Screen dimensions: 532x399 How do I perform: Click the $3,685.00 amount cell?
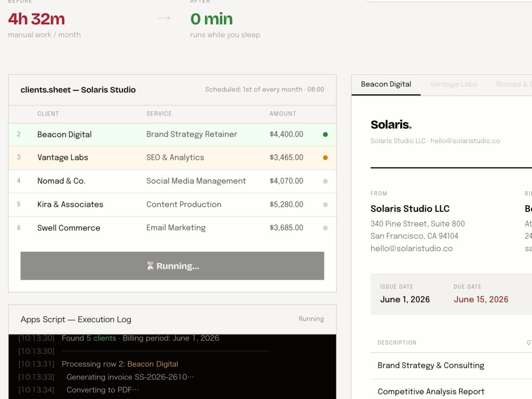[286, 228]
